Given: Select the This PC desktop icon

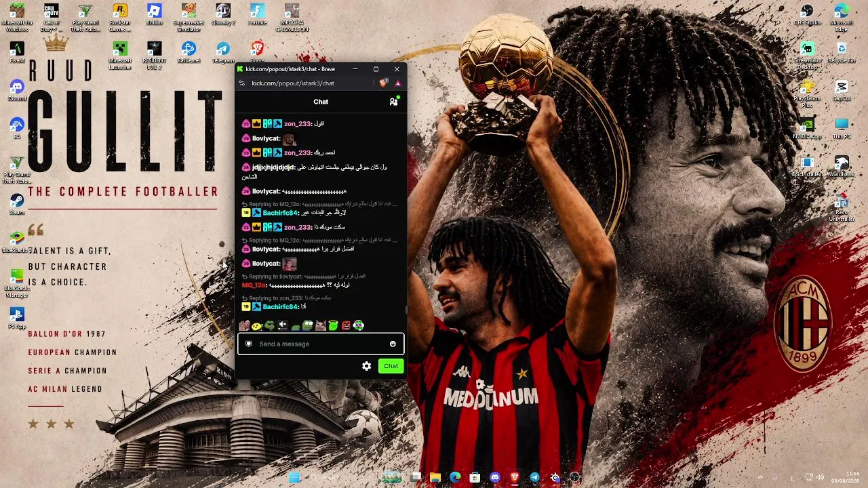Looking at the screenshot, I should point(842,128).
